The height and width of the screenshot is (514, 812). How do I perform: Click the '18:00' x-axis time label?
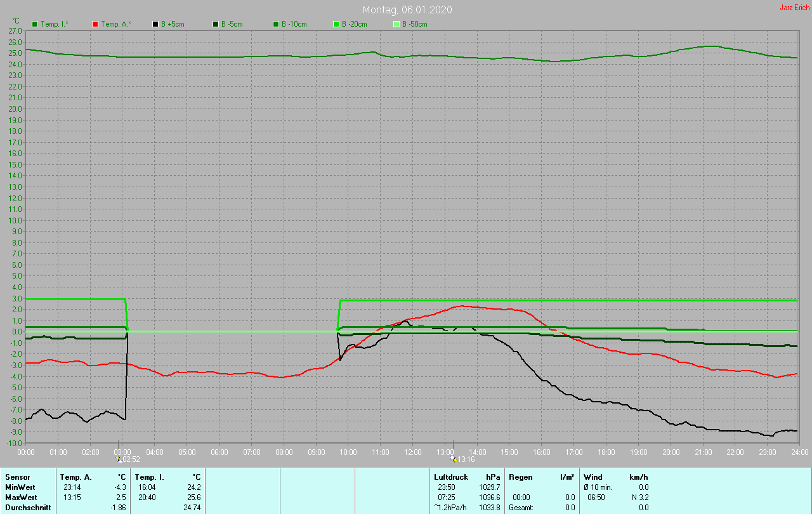(606, 452)
